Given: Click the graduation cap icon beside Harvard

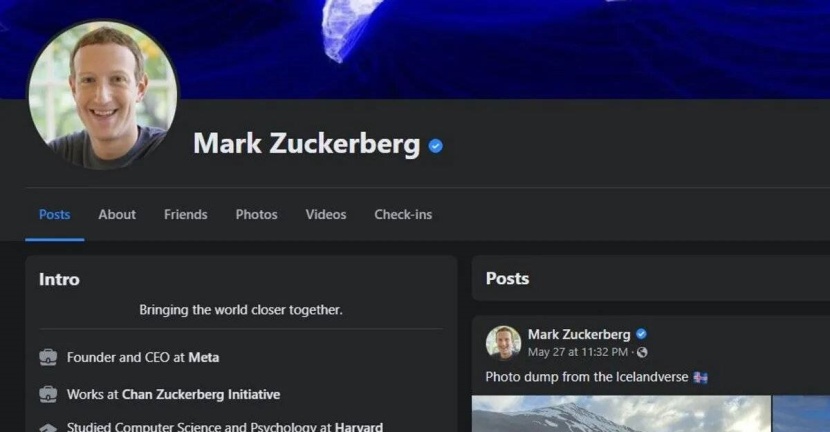Looking at the screenshot, I should click(48, 427).
